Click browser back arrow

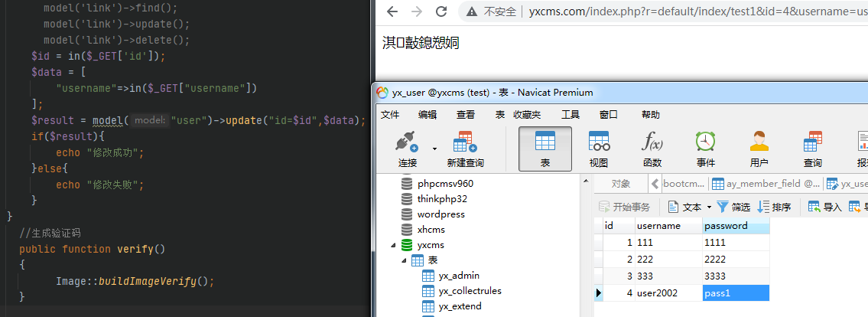tap(392, 11)
